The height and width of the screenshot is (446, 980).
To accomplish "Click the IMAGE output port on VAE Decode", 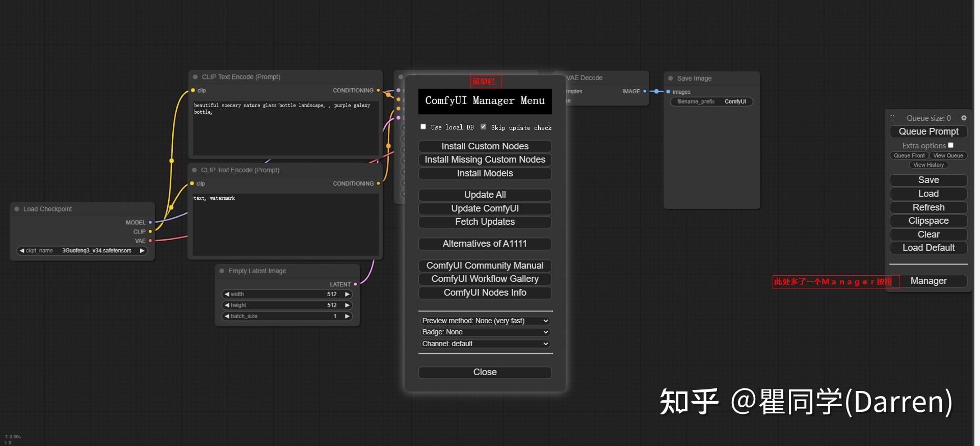I will (645, 91).
